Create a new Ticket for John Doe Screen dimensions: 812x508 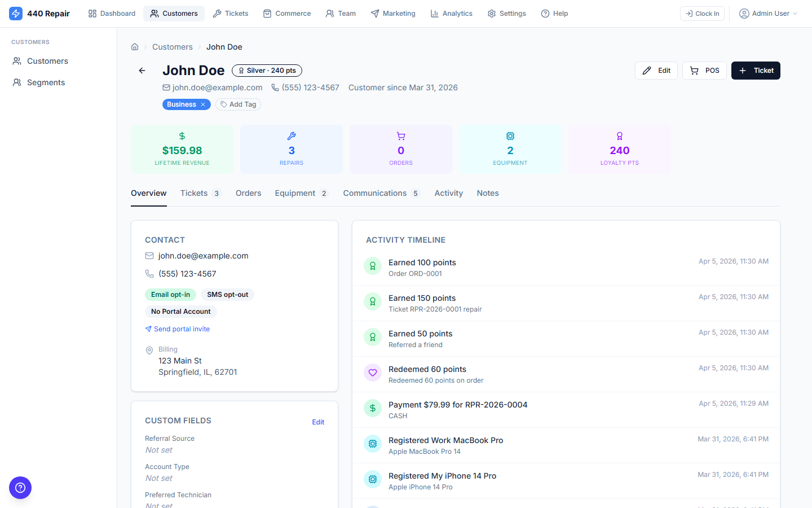tap(756, 70)
